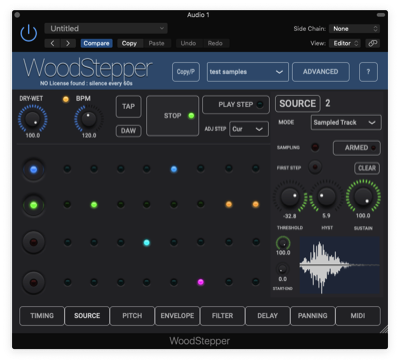The height and width of the screenshot is (363, 400).
Task: Switch to the SOURCE tab
Action: coord(87,316)
